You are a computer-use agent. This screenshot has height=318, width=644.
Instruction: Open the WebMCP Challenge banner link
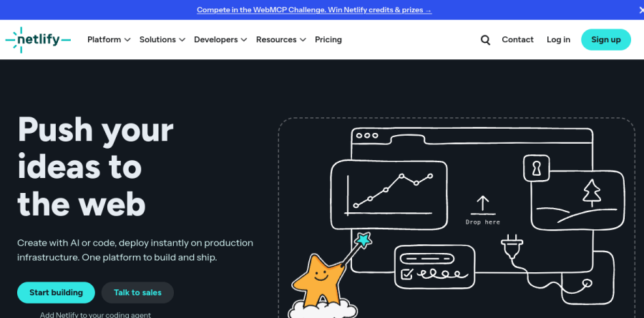pos(314,10)
